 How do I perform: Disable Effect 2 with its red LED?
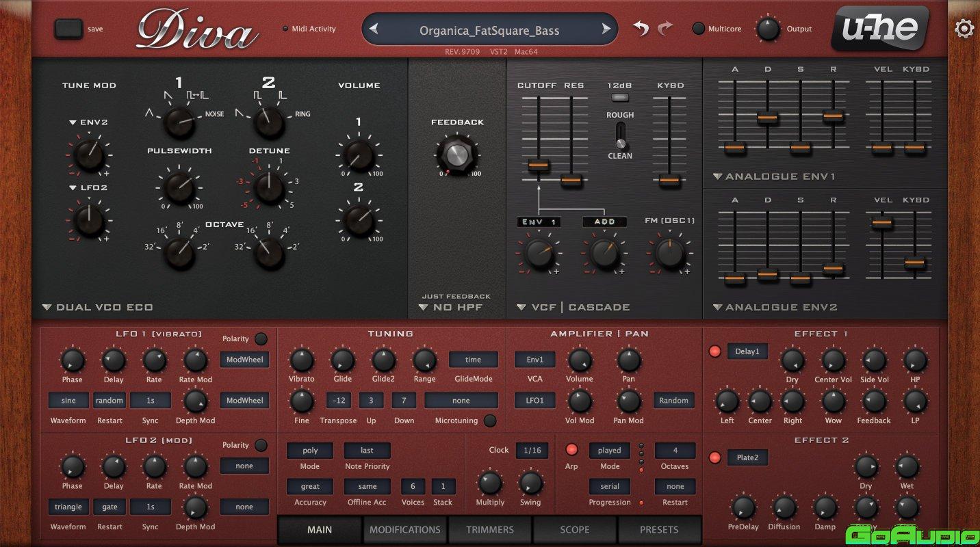pyautogui.click(x=715, y=457)
